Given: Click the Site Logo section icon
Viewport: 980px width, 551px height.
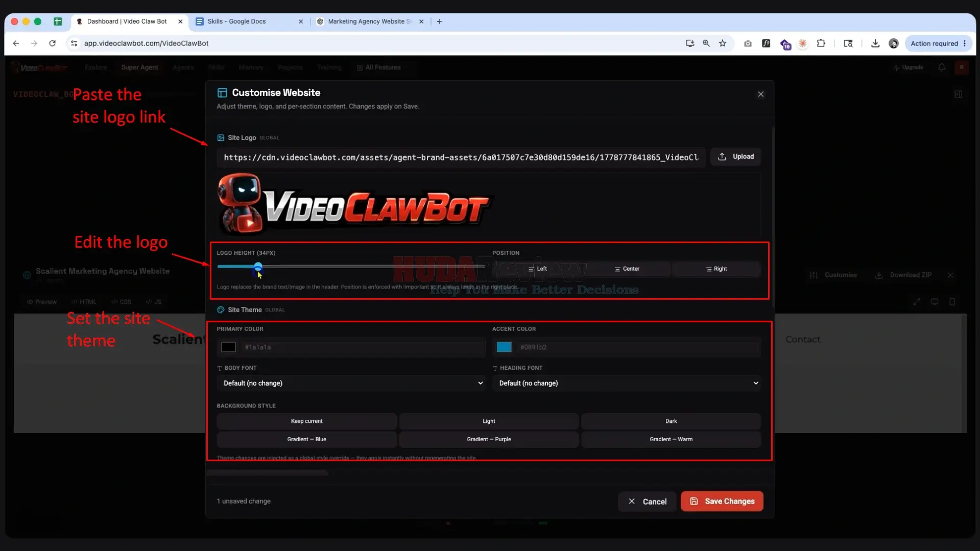Looking at the screenshot, I should click(x=221, y=138).
